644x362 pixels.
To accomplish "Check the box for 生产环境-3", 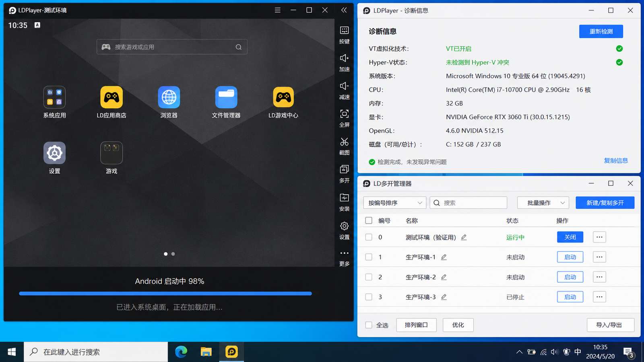I will 369,297.
